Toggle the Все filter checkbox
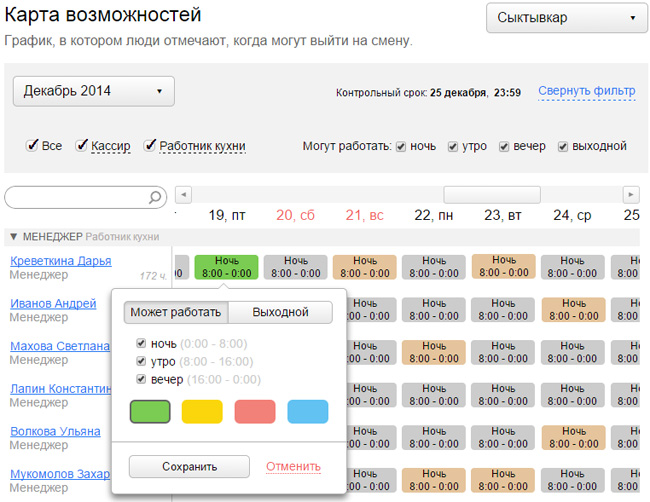Viewport: 650px width, 502px height. (x=32, y=146)
